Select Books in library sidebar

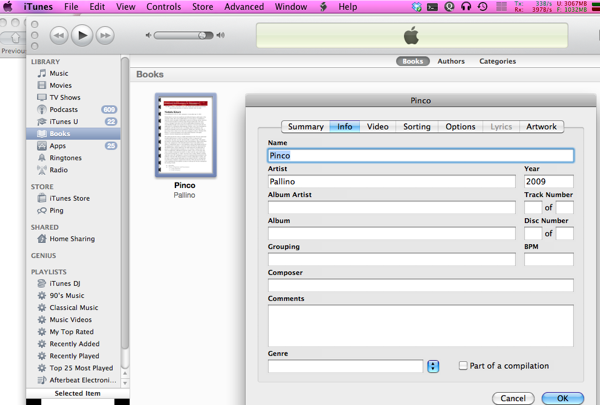(x=73, y=134)
